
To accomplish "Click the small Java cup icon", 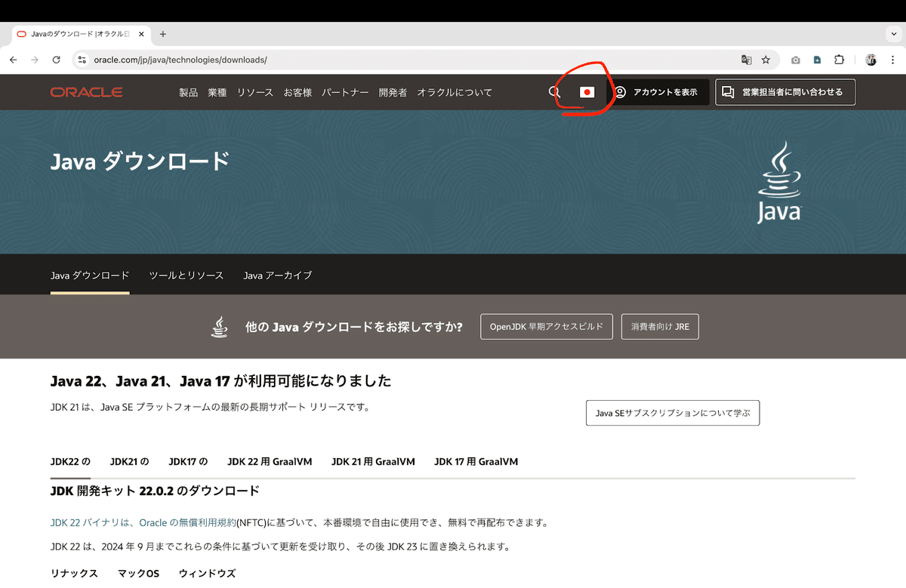I will click(219, 327).
